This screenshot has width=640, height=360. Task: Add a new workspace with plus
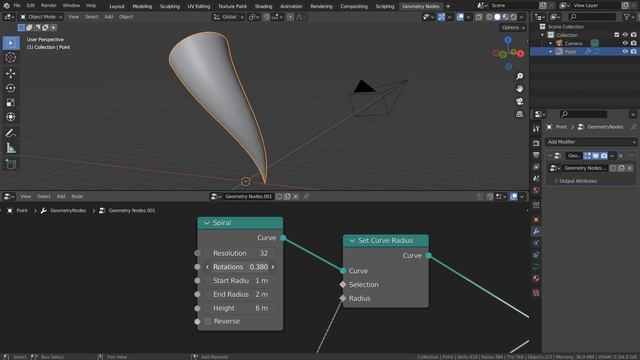tap(448, 6)
